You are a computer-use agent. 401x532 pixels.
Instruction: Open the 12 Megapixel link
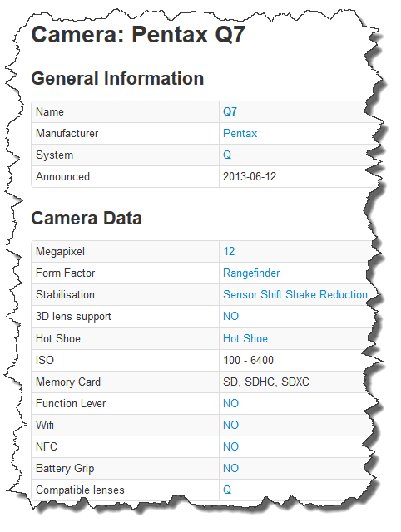coord(229,251)
